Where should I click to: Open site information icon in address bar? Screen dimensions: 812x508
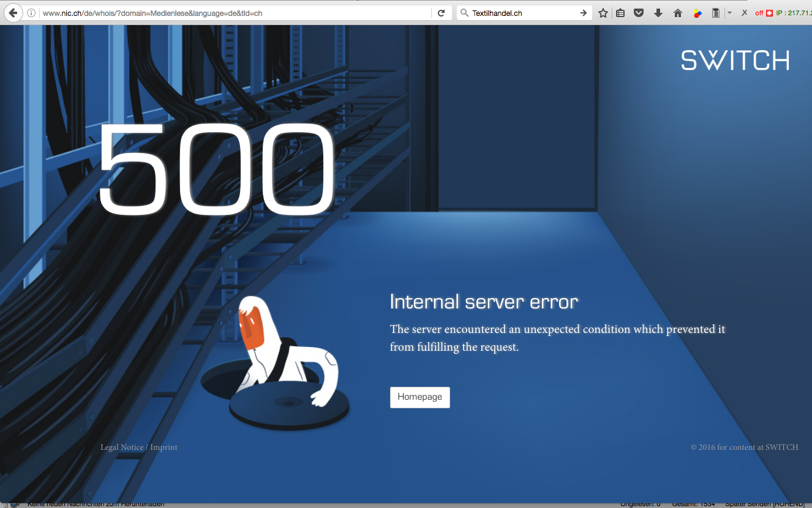point(31,13)
